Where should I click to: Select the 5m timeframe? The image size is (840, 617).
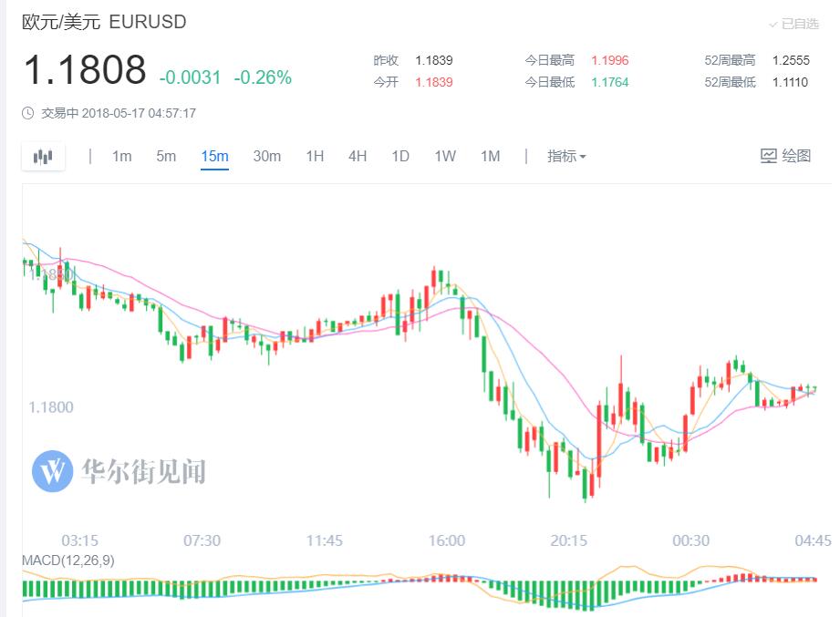coord(166,156)
